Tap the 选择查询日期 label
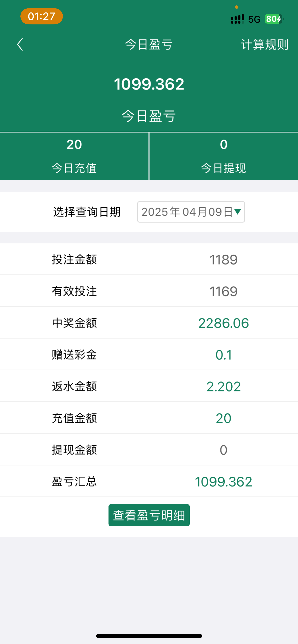 (x=87, y=212)
